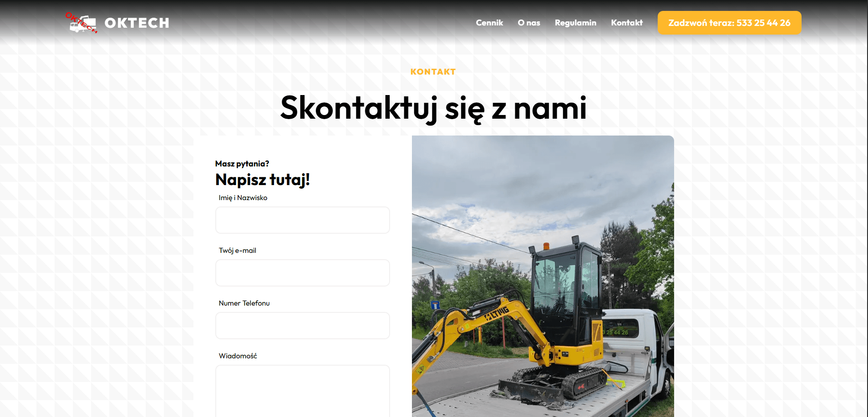Click the Wiadomość field label
Viewport: 868px width, 417px height.
point(238,356)
